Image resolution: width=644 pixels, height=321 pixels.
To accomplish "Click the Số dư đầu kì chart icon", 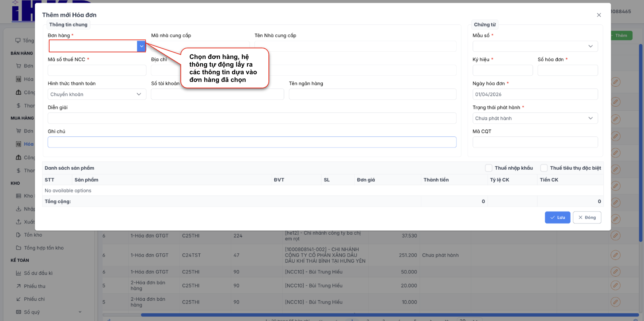I will [19, 273].
